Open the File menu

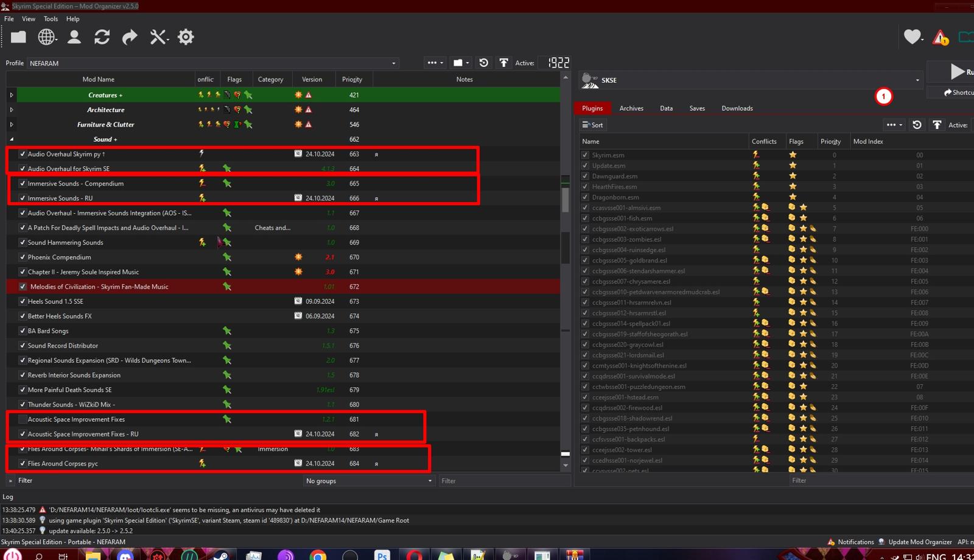click(x=9, y=19)
